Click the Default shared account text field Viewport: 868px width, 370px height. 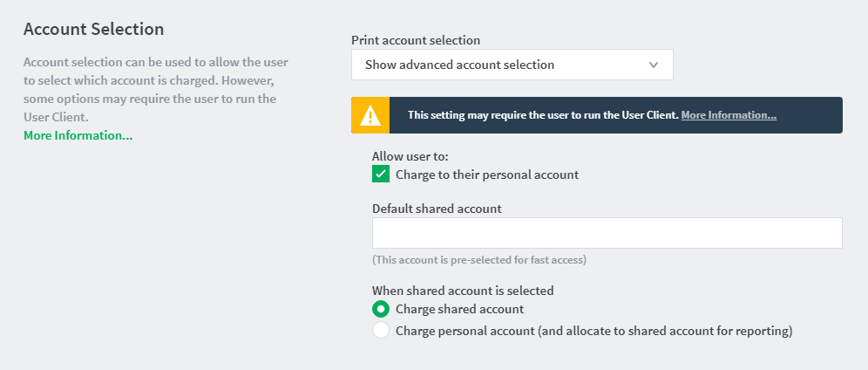click(607, 233)
